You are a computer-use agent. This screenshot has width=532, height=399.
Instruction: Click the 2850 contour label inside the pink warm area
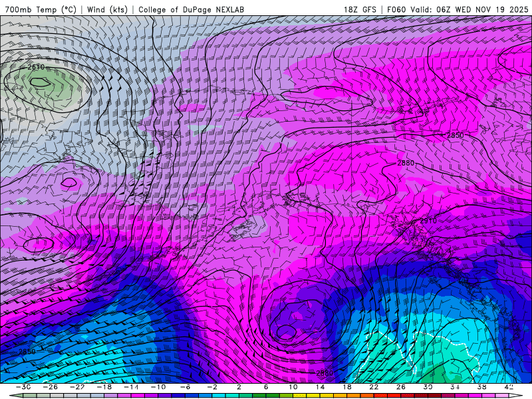tap(455, 136)
